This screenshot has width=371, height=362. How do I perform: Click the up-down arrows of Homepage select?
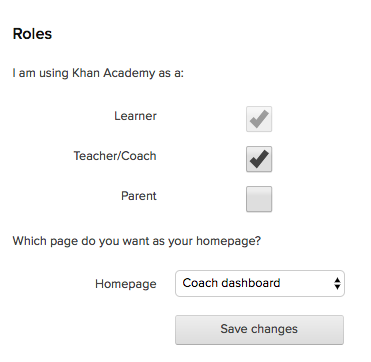pyautogui.click(x=337, y=283)
